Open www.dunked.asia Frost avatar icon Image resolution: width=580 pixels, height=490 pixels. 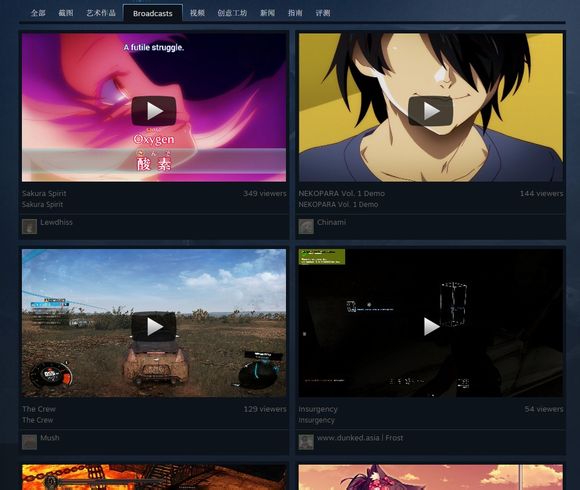tap(306, 442)
